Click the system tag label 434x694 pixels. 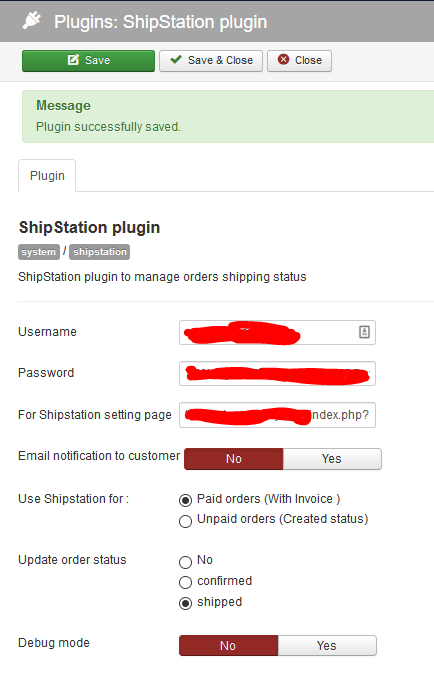click(x=39, y=252)
